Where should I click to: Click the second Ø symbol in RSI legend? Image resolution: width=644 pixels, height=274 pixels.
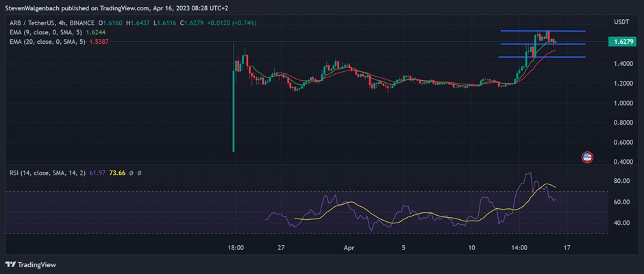pos(139,173)
